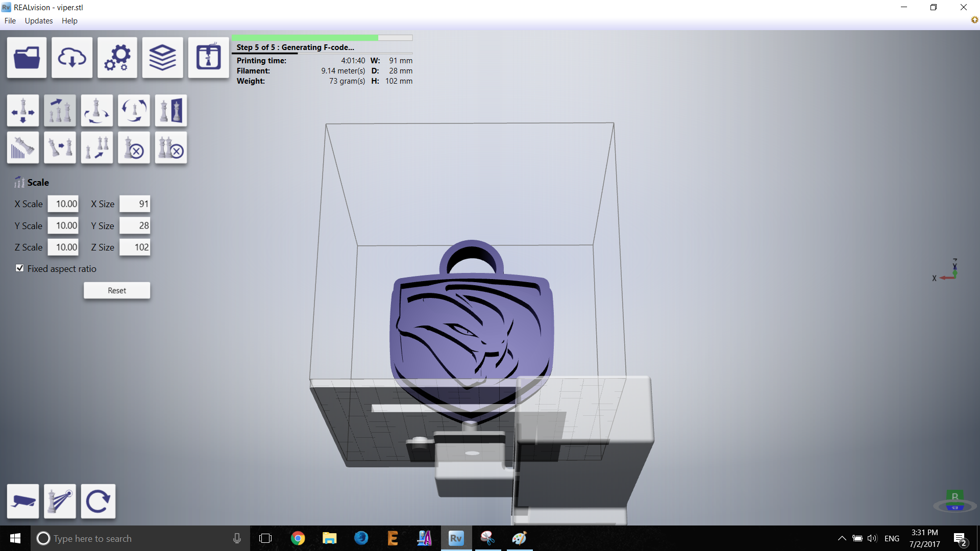Click the battery tray icon
The height and width of the screenshot is (551, 980).
(857, 538)
